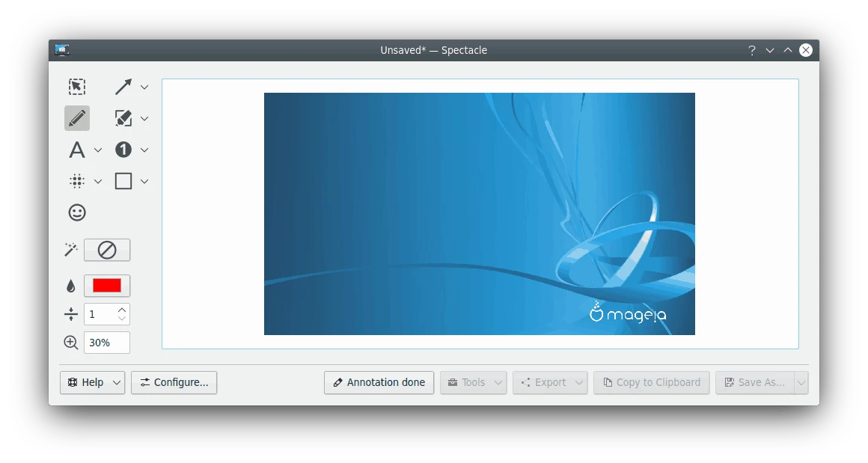
Task: Click the Spectacle app icon in title bar
Action: 62,50
